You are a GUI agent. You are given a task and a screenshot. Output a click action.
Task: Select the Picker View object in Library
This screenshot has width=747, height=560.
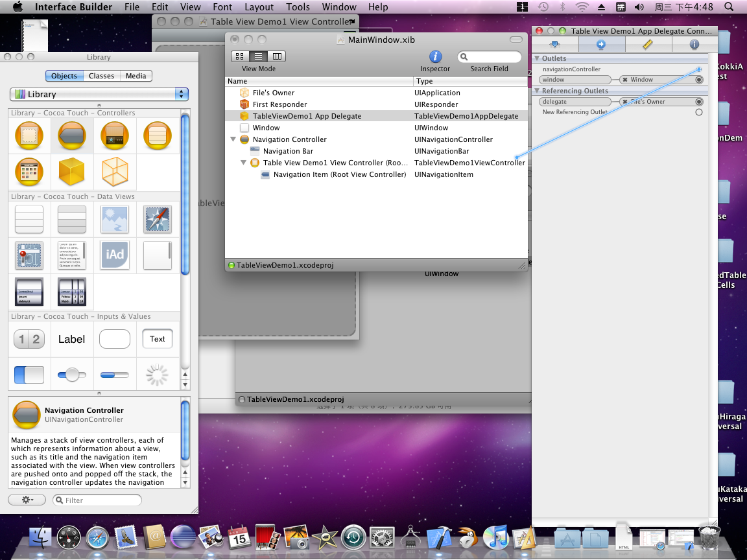pos(29,292)
